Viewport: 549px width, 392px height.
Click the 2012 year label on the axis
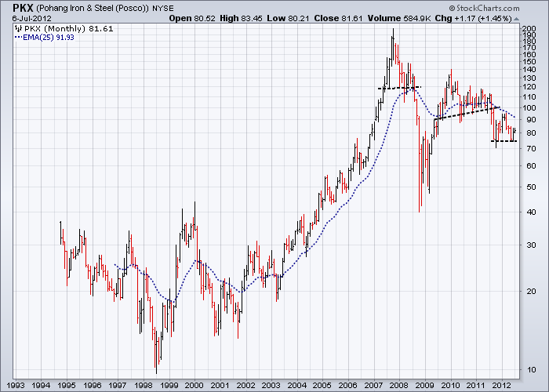point(503,386)
